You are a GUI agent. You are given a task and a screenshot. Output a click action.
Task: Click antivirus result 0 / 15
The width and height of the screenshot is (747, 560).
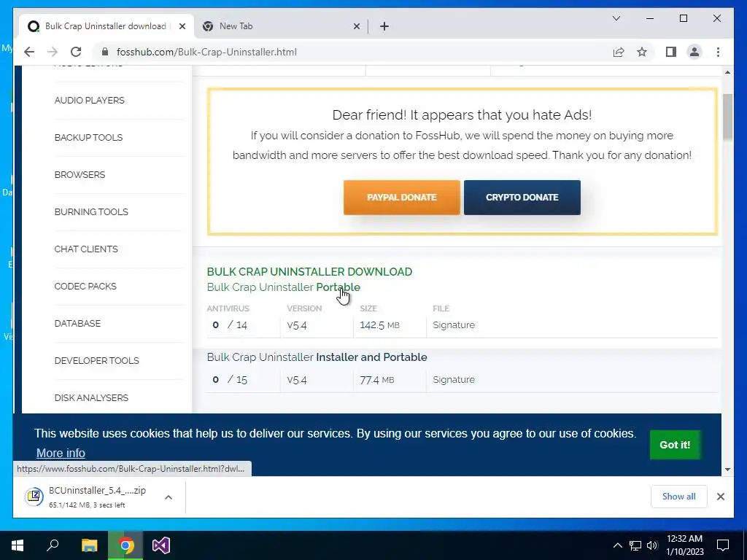point(230,379)
